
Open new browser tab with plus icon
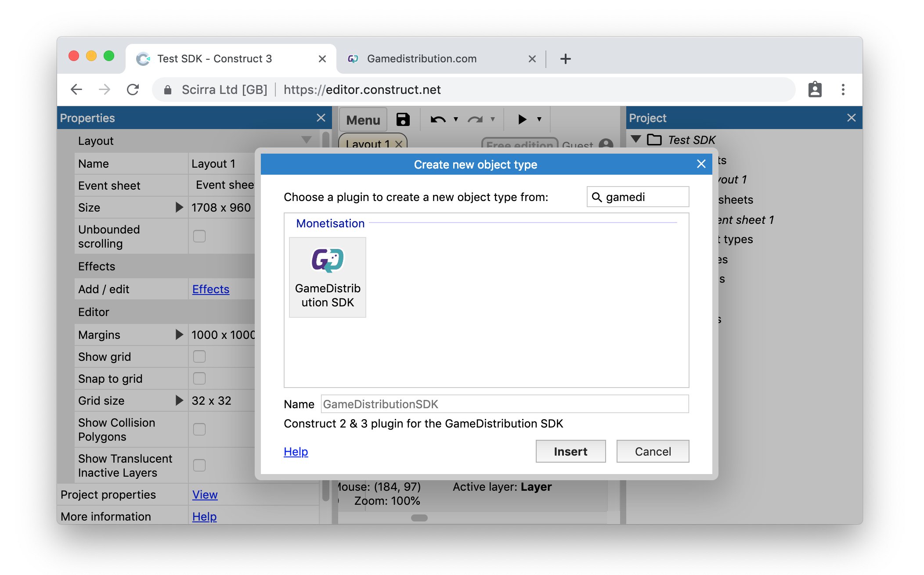pyautogui.click(x=566, y=59)
